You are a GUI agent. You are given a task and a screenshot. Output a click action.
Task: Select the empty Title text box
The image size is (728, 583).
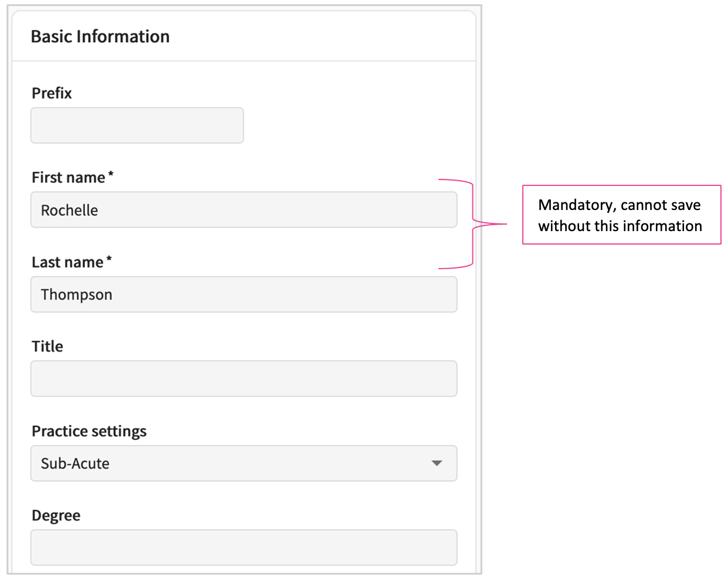point(243,379)
